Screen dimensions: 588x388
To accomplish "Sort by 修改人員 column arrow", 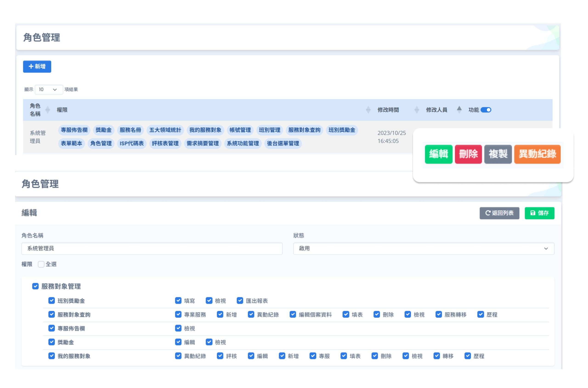I will click(459, 109).
